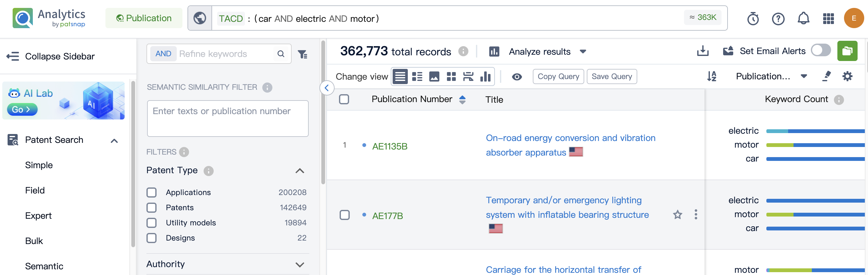Click the filter funnel icon
The image size is (868, 275).
(x=302, y=54)
